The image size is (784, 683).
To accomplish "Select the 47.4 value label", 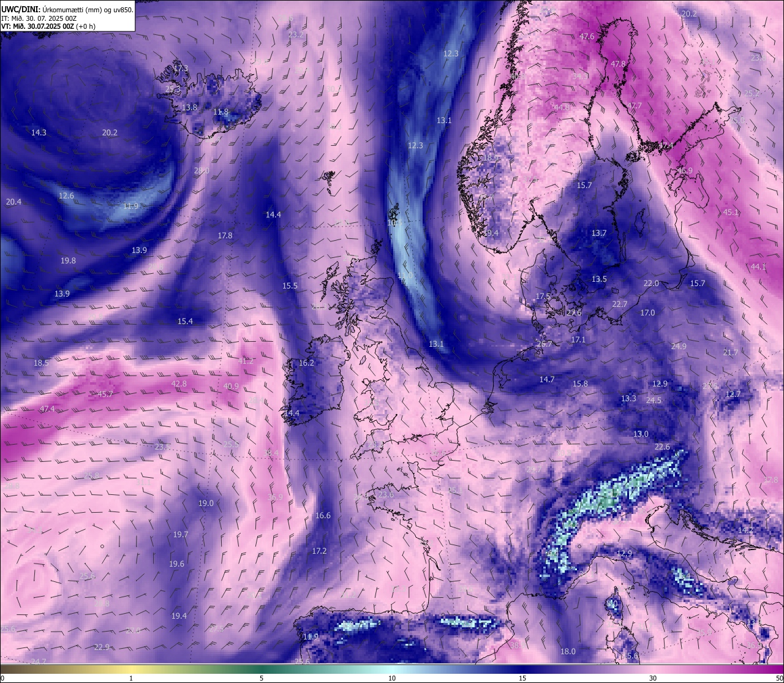I will click(47, 409).
